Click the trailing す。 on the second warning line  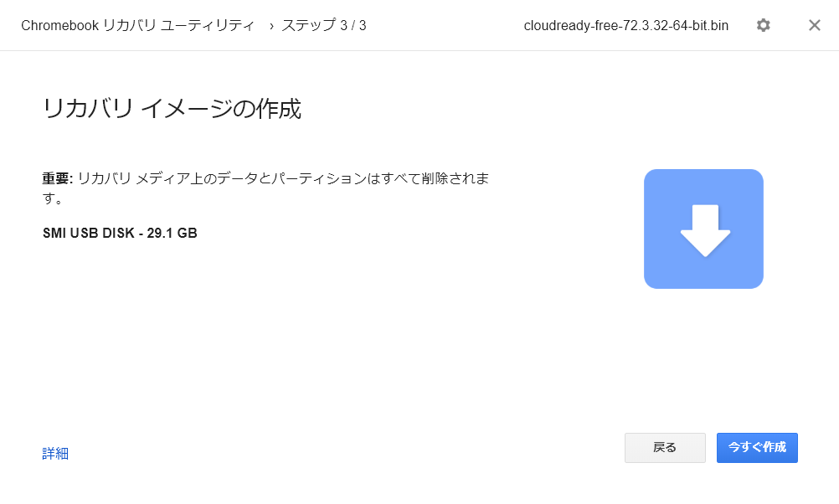53,198
